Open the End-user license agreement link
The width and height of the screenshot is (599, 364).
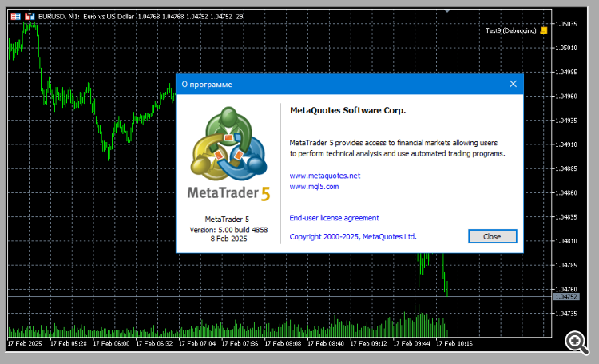point(334,218)
